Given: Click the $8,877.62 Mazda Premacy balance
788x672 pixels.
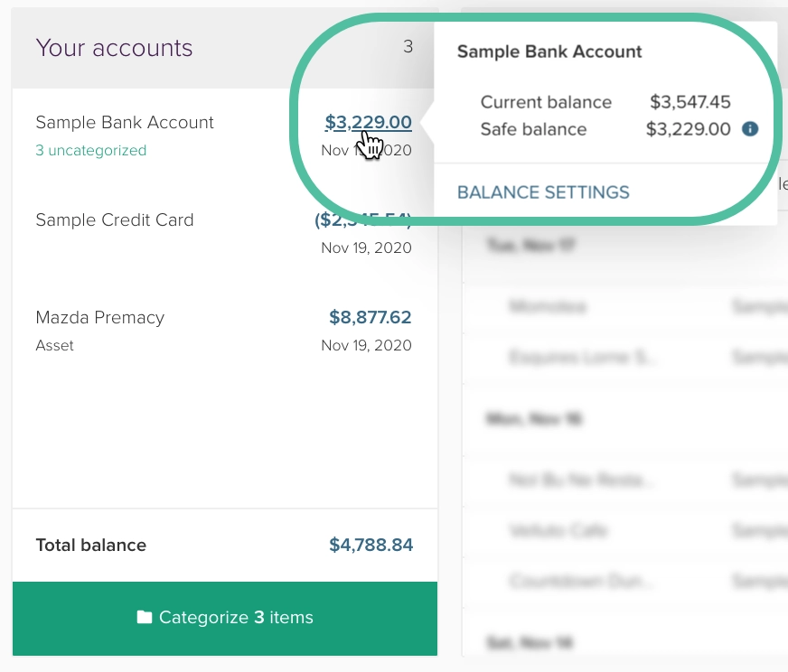Looking at the screenshot, I should (371, 317).
